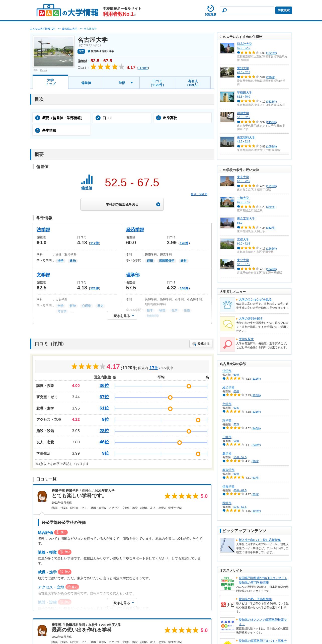Click the 早稲田大学 thumbnail image
Screen dimensions: 322x644
coord(227,97)
